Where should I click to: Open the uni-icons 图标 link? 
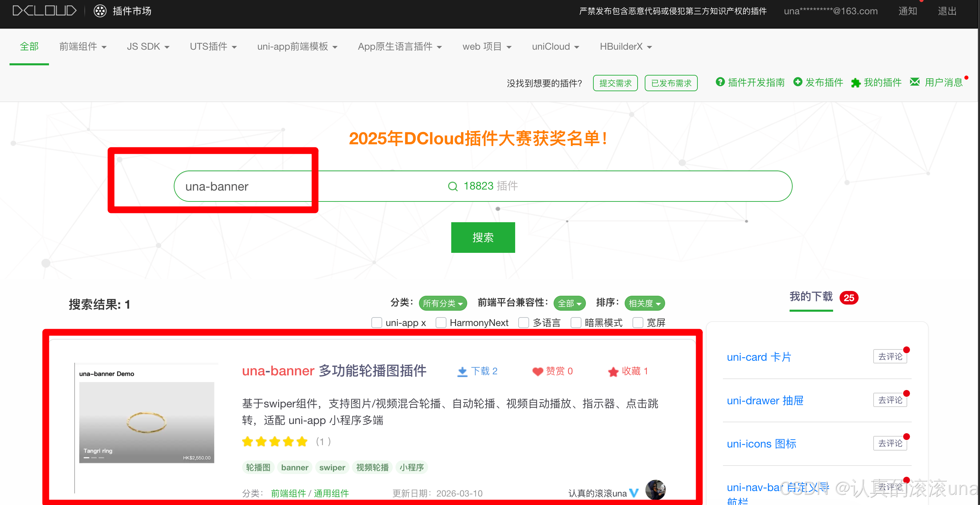tap(761, 444)
